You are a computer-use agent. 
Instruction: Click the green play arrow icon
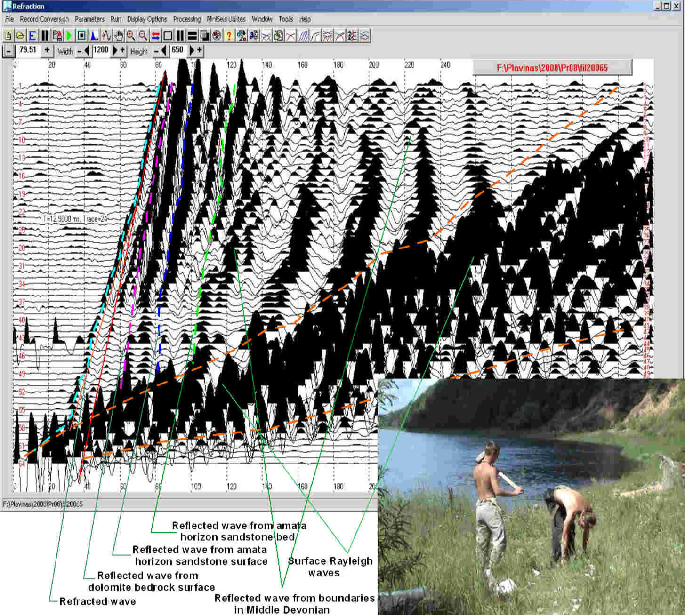tap(69, 36)
